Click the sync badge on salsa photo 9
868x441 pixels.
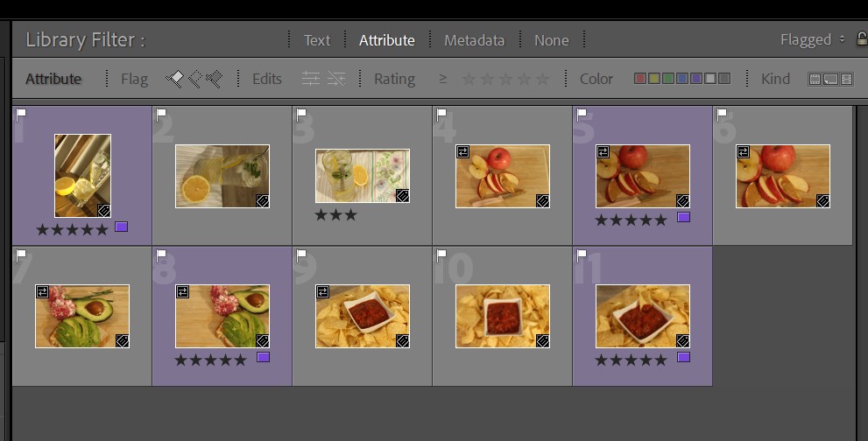tap(322, 291)
